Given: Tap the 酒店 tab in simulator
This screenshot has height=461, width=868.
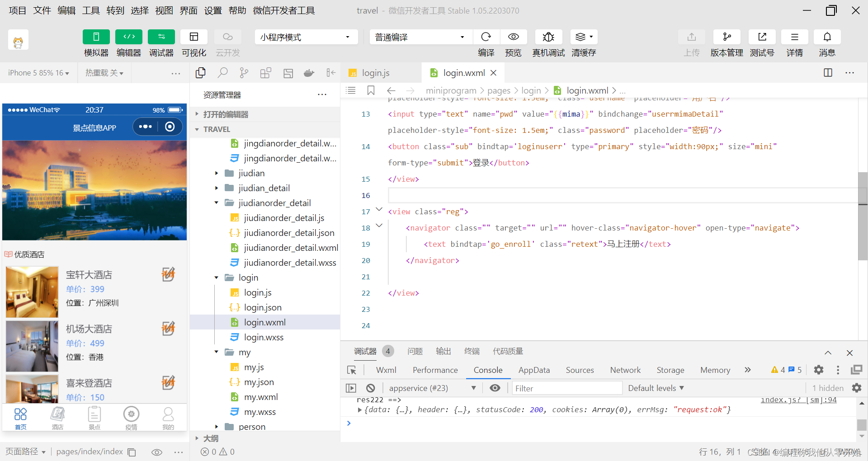Looking at the screenshot, I should click(x=57, y=418).
